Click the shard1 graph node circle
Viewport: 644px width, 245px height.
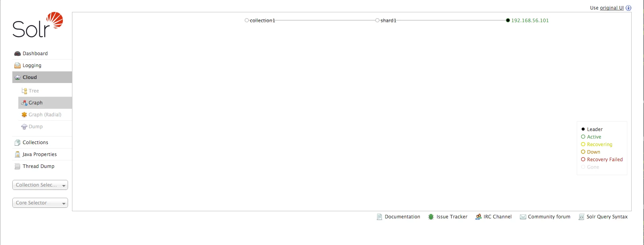[x=377, y=20]
